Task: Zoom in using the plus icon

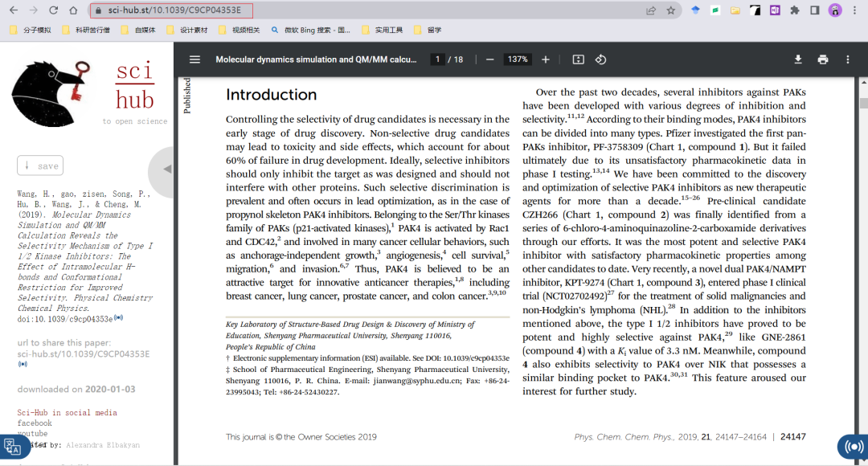Action: tap(546, 59)
